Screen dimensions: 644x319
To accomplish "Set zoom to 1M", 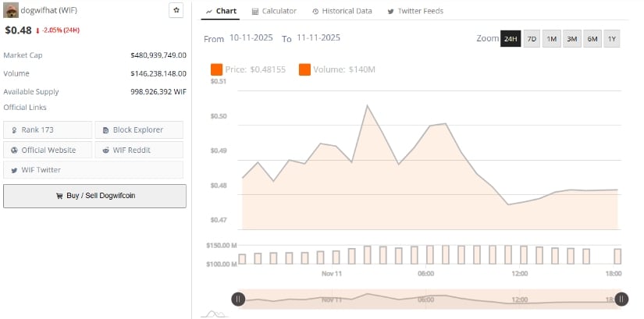I will point(551,39).
